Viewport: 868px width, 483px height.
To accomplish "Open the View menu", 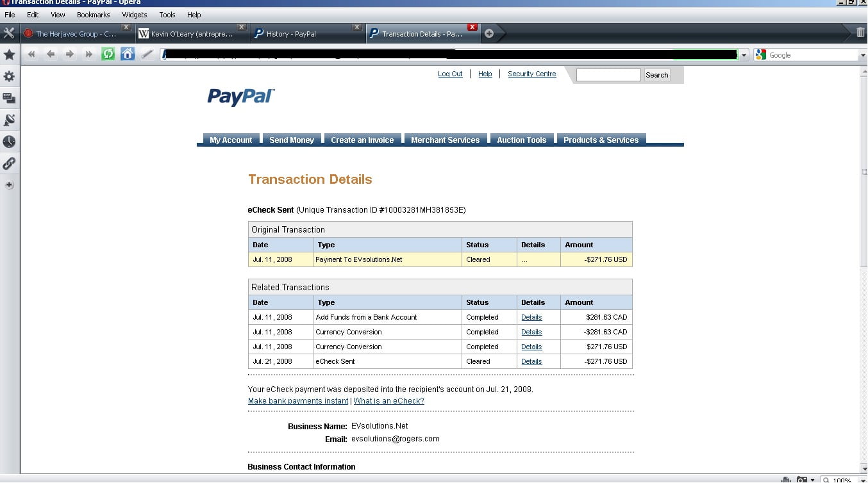I will click(58, 15).
